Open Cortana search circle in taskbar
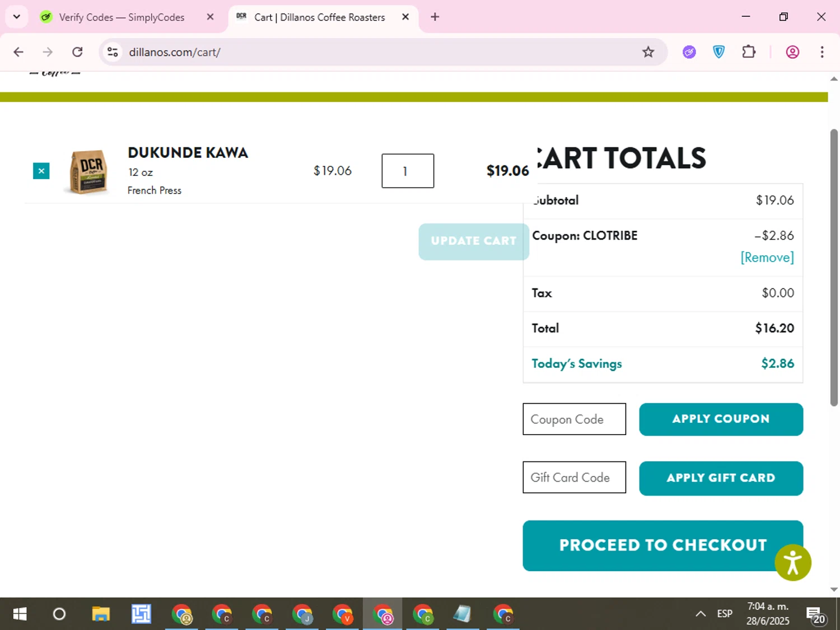 (59, 614)
